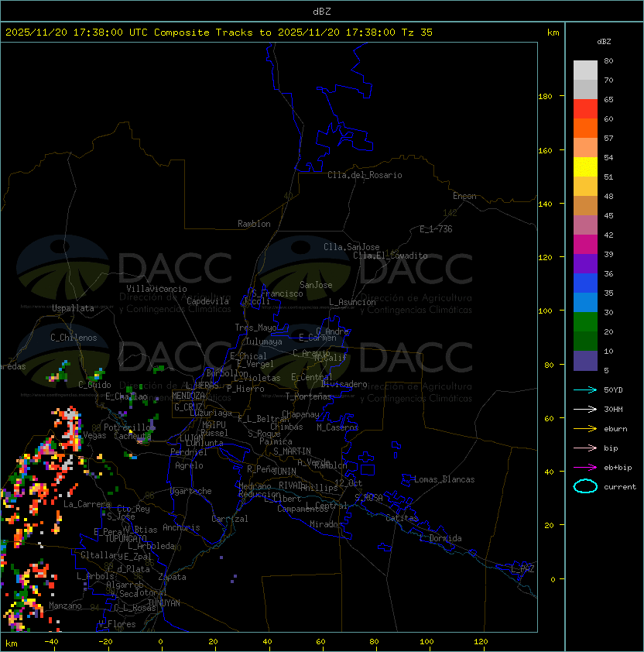Click the Carrizal label
This screenshot has height=652, width=644.
coord(229,519)
